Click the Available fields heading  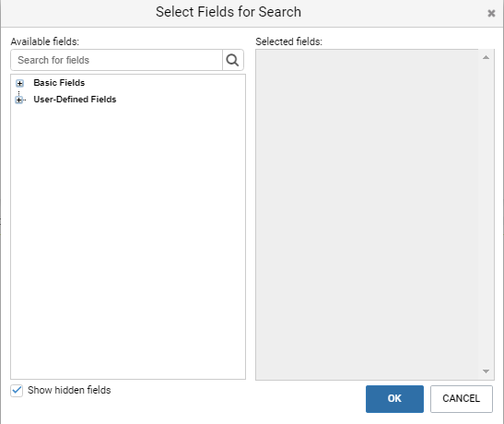(x=44, y=41)
